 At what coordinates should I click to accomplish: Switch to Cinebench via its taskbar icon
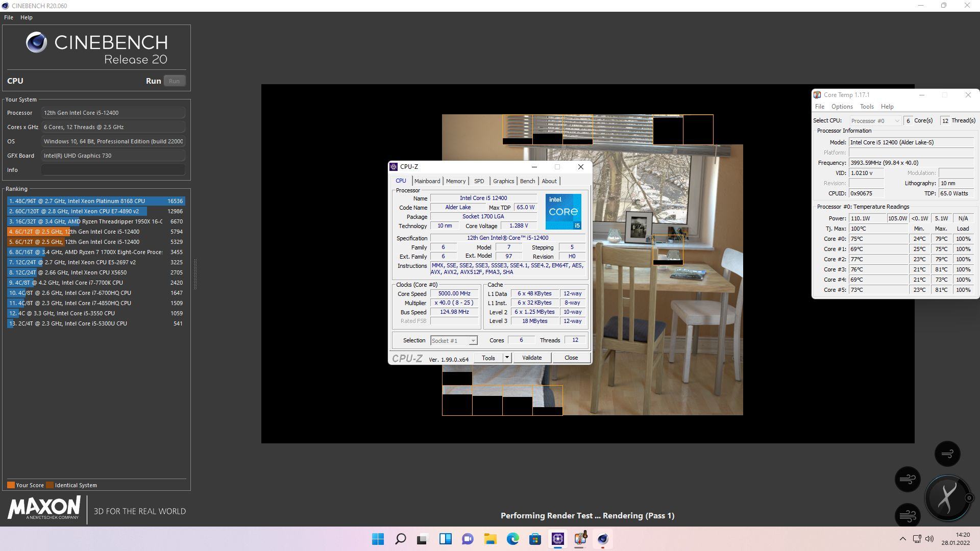[x=603, y=539]
